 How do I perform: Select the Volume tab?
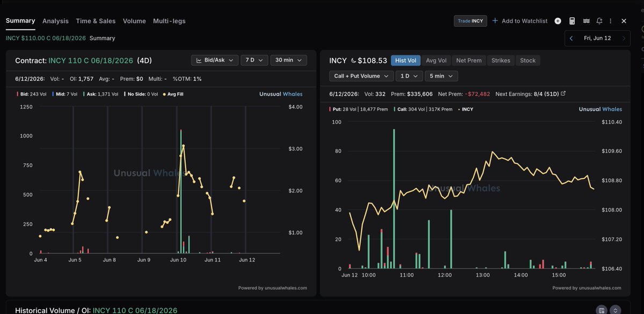(x=134, y=21)
